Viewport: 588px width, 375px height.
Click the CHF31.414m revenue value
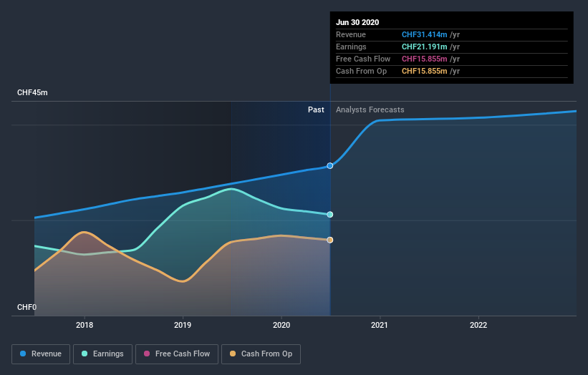pyautogui.click(x=424, y=34)
